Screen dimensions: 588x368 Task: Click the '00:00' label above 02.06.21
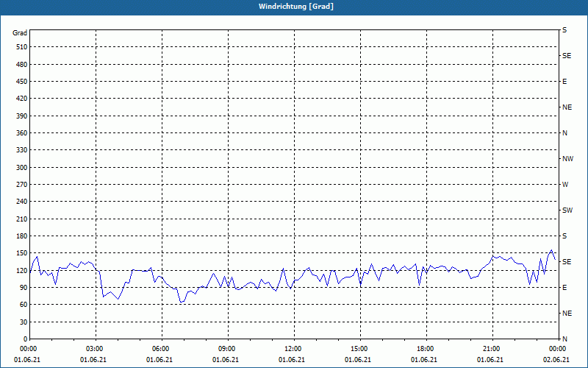[558, 348]
